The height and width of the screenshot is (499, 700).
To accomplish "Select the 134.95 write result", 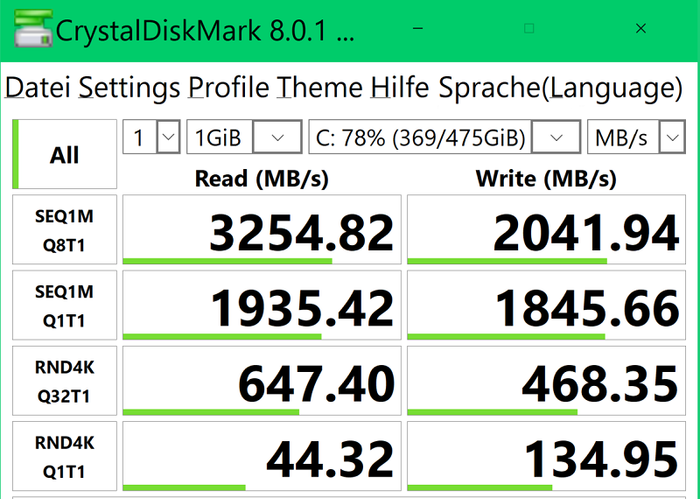I will click(546, 457).
